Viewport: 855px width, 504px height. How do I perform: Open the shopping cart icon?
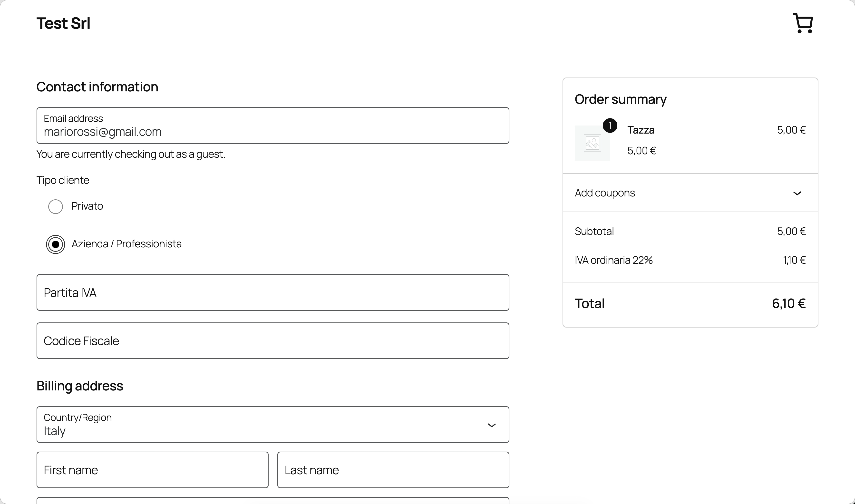coord(803,23)
